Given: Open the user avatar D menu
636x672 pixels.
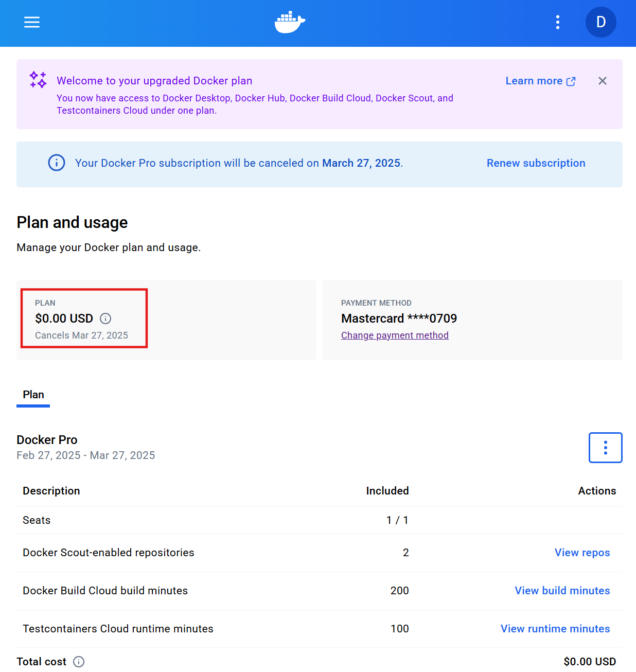Looking at the screenshot, I should [x=601, y=22].
